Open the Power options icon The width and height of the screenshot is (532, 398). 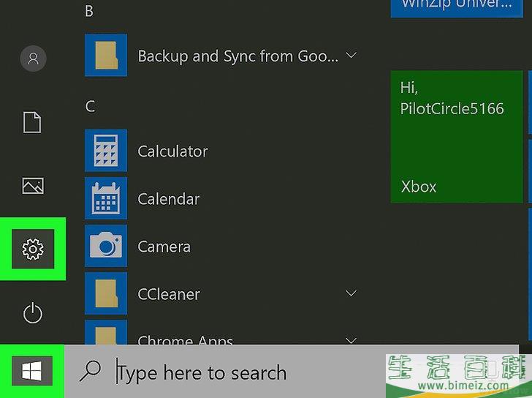pyautogui.click(x=33, y=312)
